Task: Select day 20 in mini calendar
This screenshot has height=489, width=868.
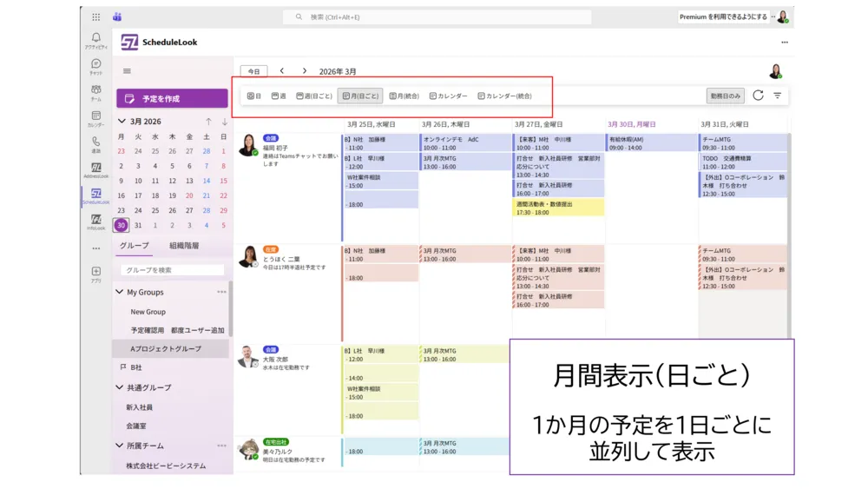Action: point(189,195)
